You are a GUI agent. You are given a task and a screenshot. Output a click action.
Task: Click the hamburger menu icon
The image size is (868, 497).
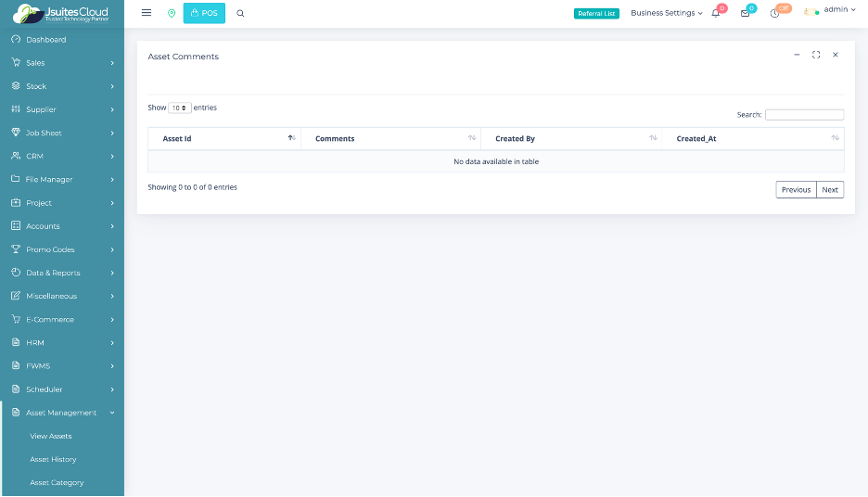coord(147,13)
